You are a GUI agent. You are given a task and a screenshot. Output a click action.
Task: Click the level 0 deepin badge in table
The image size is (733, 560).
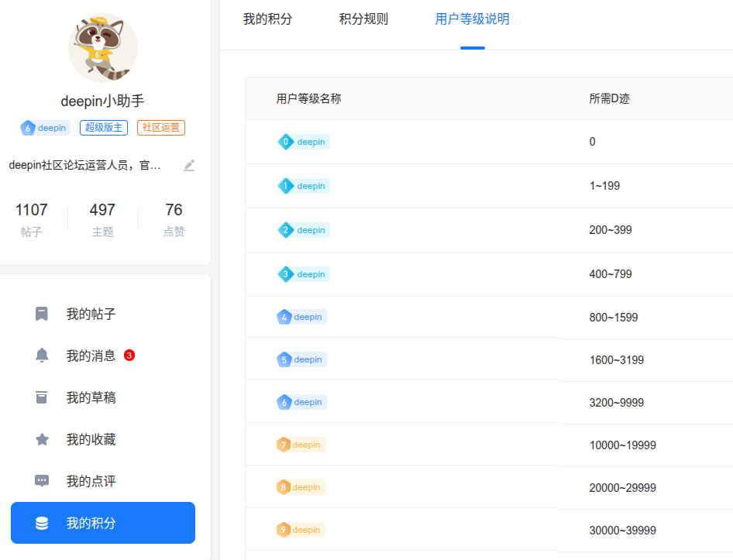304,142
